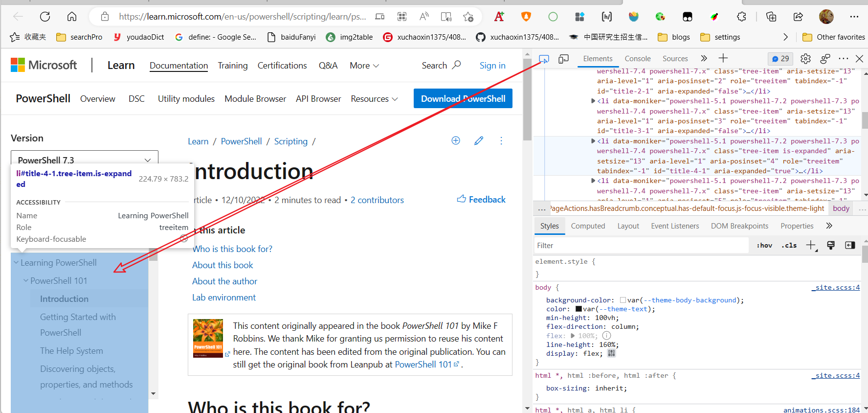Click the browser share icon
The width and height of the screenshot is (868, 413).
[798, 17]
